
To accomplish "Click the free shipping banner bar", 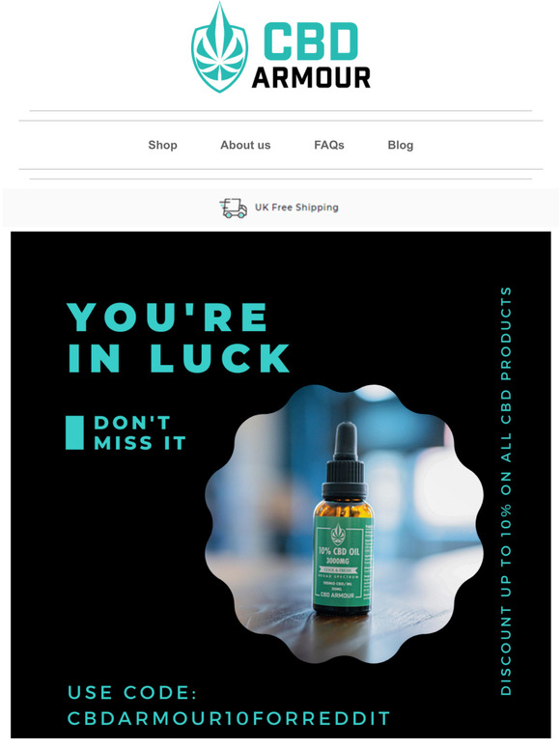I will point(280,207).
